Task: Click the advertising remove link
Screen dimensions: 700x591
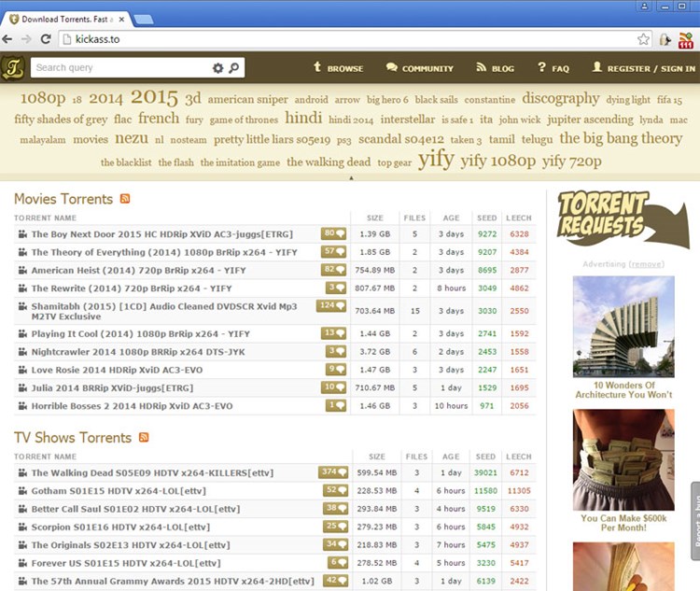Action: tap(647, 264)
